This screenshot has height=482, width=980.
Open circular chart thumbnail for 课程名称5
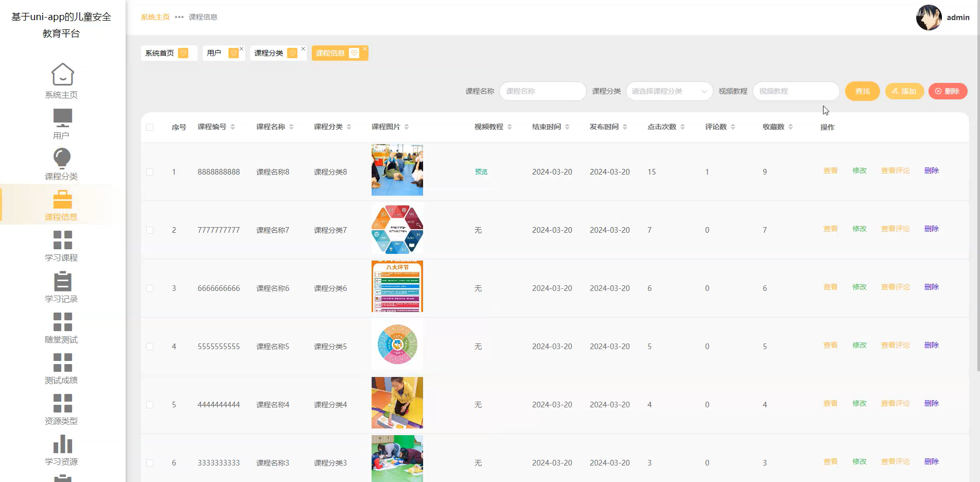[397, 345]
